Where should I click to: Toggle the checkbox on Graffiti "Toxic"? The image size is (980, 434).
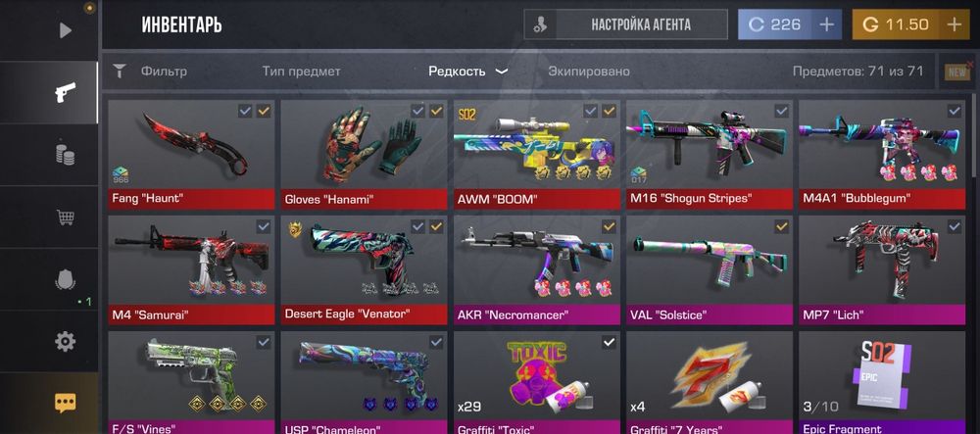(609, 342)
